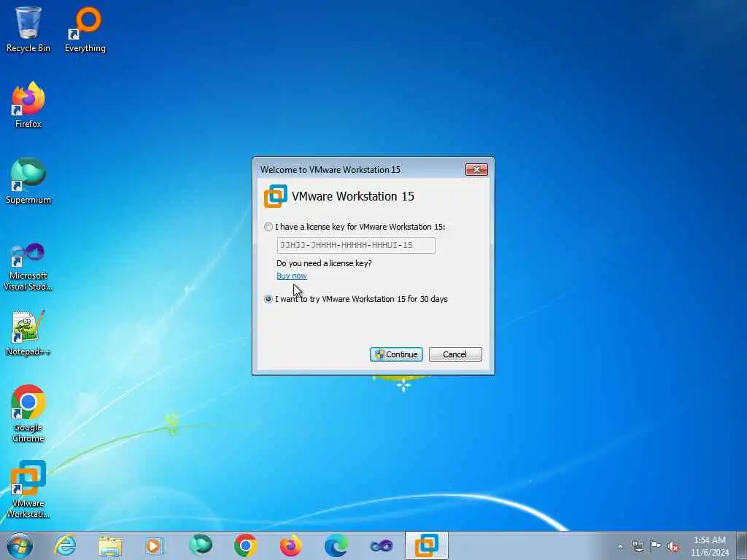747x560 pixels.
Task: Open the Buy now link
Action: pos(292,276)
